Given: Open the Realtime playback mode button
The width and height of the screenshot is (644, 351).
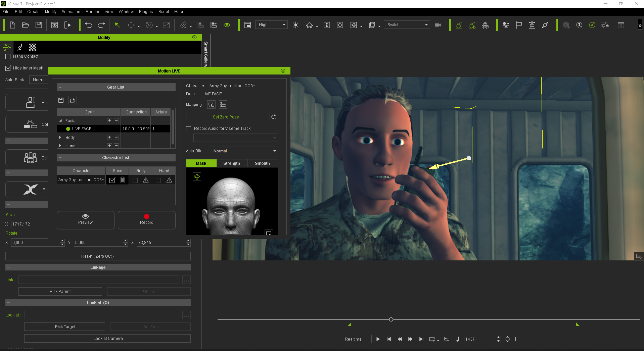Looking at the screenshot, I should pos(353,339).
